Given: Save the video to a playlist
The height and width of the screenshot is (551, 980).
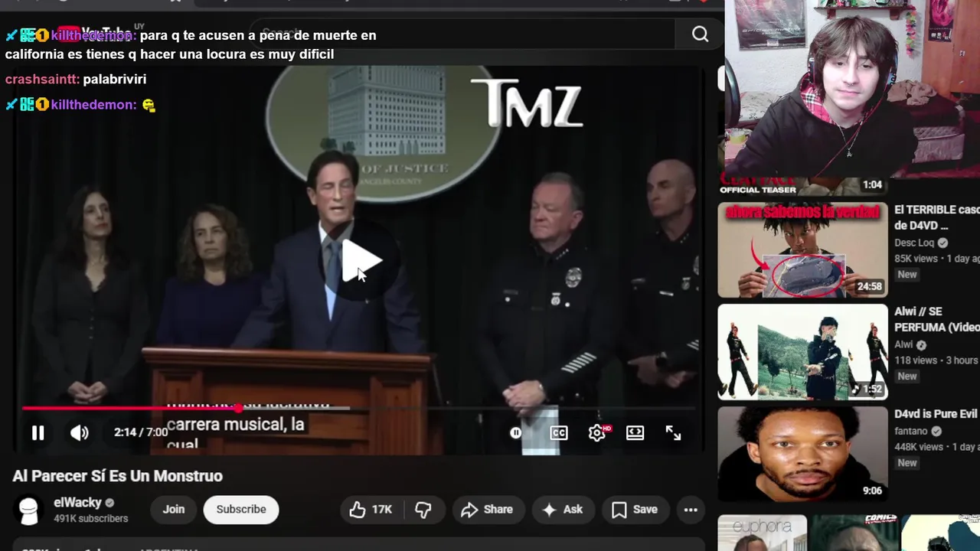Looking at the screenshot, I should click(635, 510).
